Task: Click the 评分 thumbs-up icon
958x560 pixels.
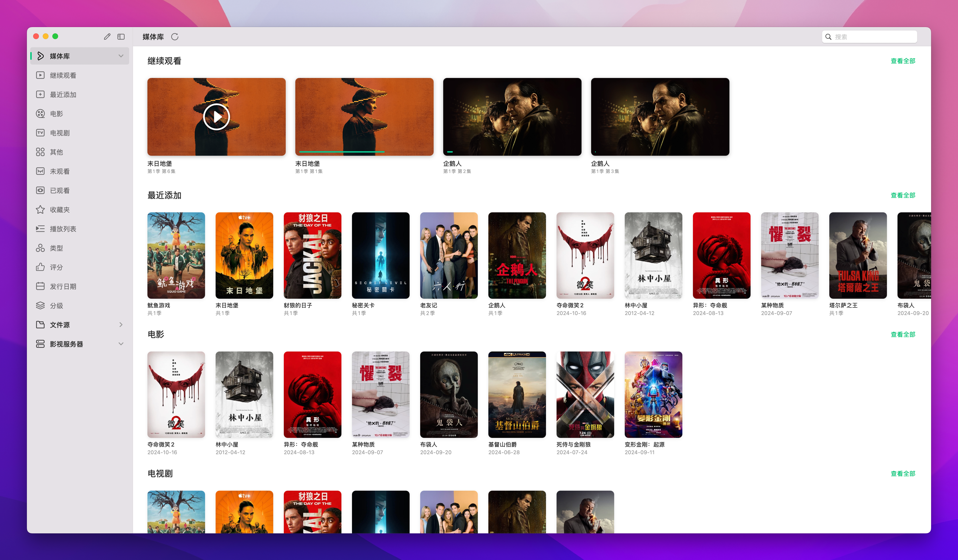Action: click(x=40, y=267)
